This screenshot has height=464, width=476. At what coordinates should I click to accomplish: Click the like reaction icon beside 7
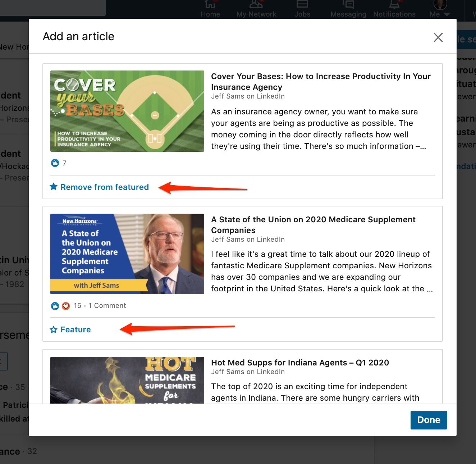pyautogui.click(x=55, y=163)
